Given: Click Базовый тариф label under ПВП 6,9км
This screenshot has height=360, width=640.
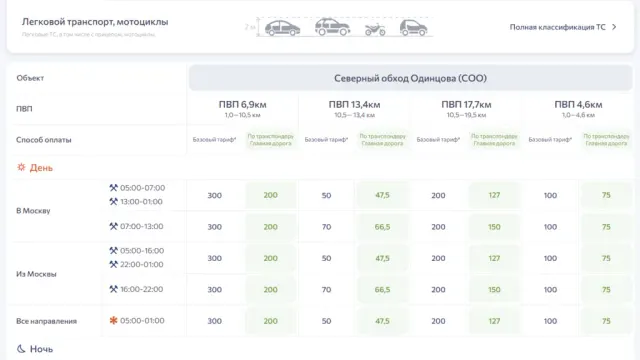Looking at the screenshot, I should [214, 140].
